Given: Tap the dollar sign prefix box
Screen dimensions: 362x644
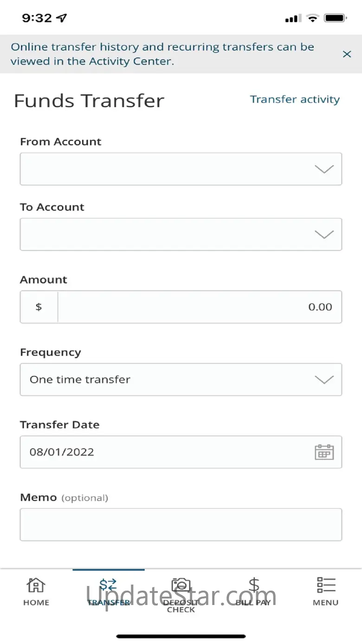Looking at the screenshot, I should 39,307.
